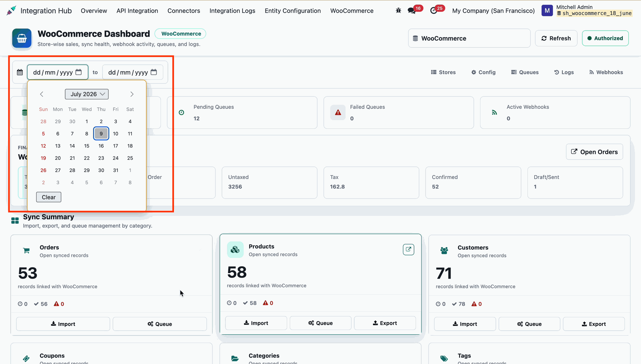Switch to the Config tab
641x364 pixels.
[x=483, y=72]
